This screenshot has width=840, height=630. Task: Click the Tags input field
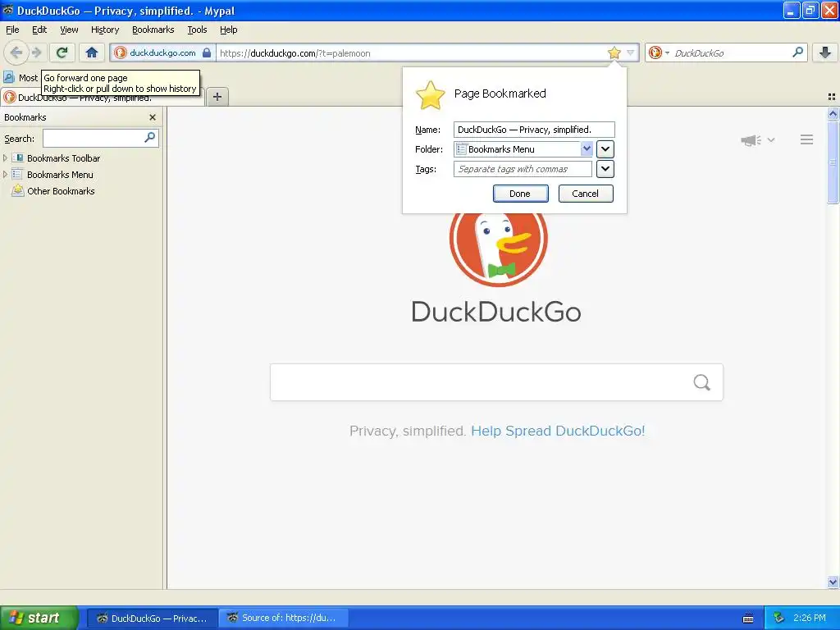pyautogui.click(x=523, y=169)
